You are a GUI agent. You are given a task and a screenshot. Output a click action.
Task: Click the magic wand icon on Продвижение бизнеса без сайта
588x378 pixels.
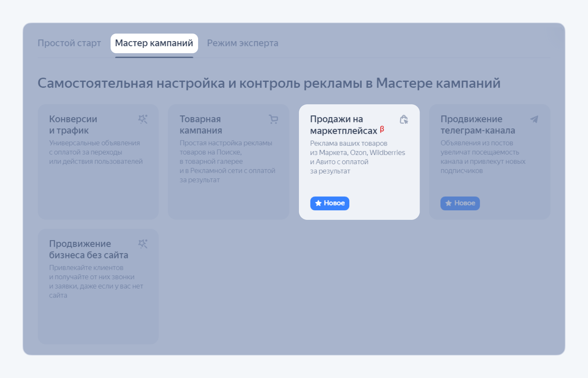[143, 244]
